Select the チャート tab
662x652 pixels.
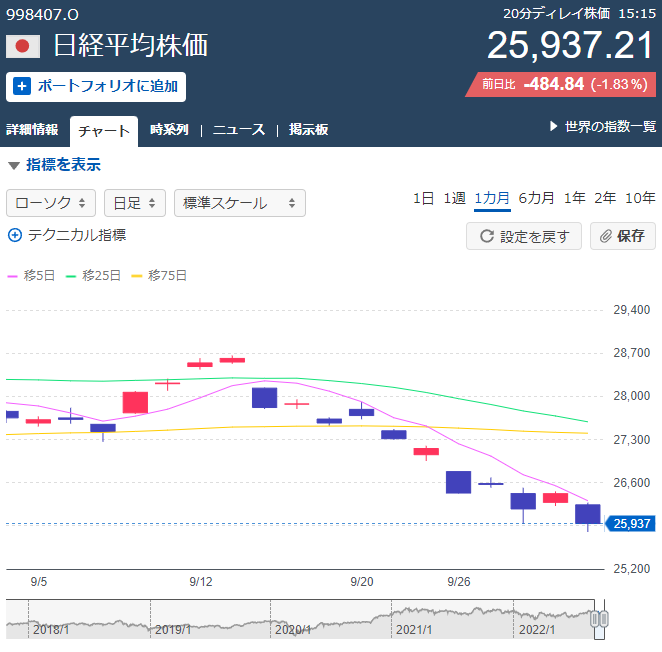tap(104, 131)
